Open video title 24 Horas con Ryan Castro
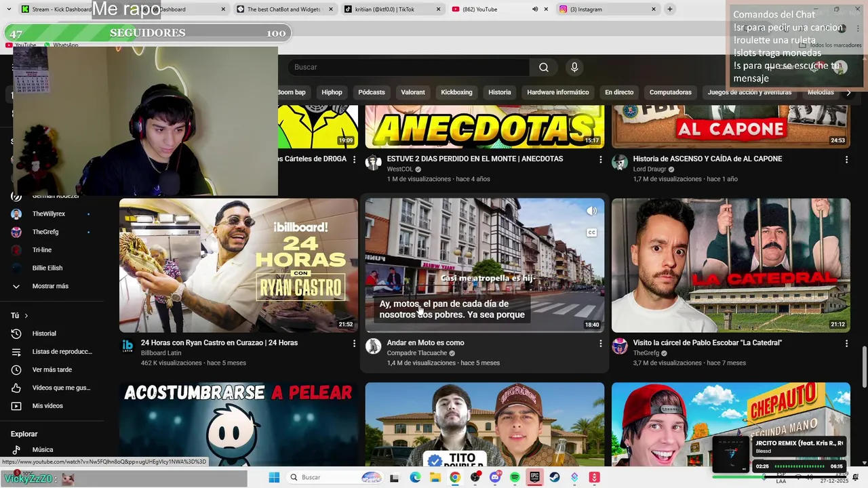Image resolution: width=868 pixels, height=488 pixels. [x=219, y=343]
